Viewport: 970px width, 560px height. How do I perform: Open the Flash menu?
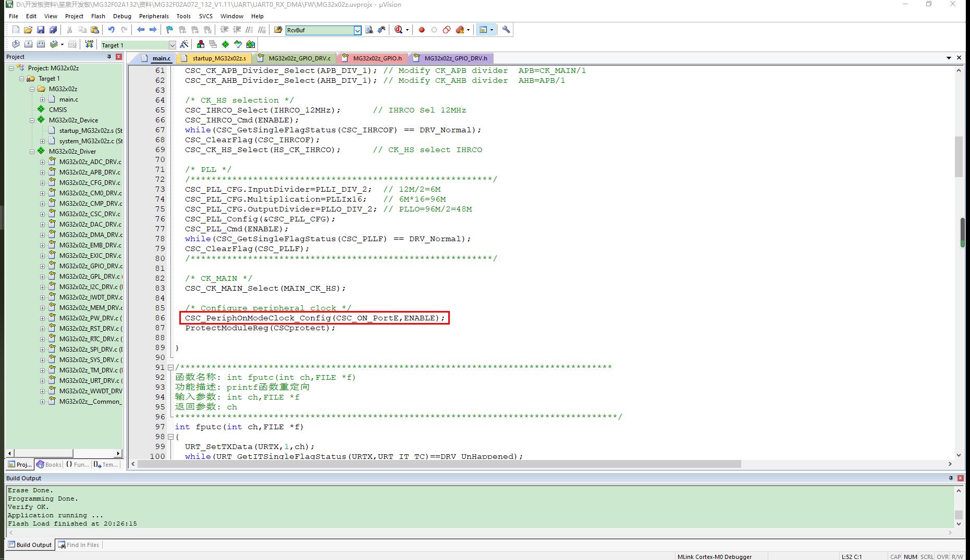98,16
